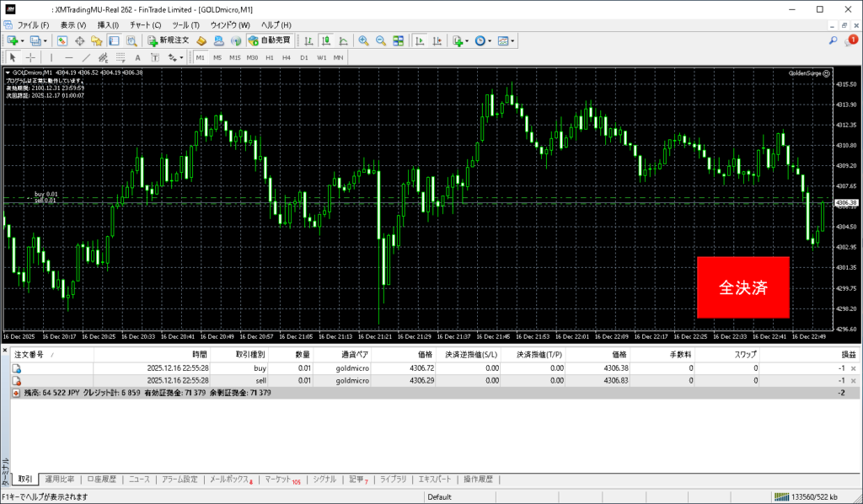Viewport: 863px width, 504px height.
Task: Open the tile windows layout icon
Action: pyautogui.click(x=398, y=40)
